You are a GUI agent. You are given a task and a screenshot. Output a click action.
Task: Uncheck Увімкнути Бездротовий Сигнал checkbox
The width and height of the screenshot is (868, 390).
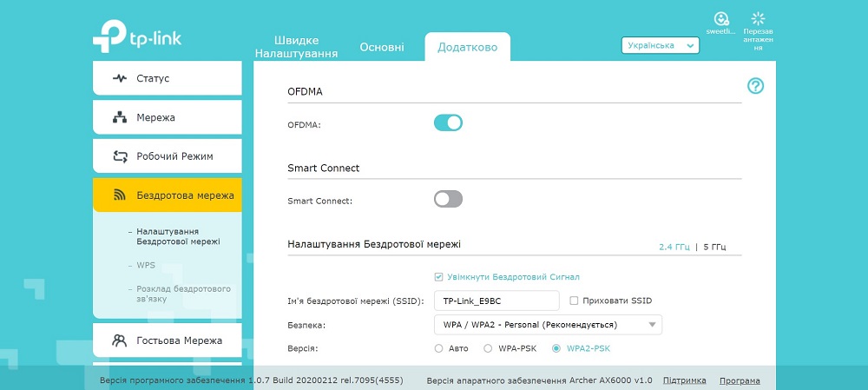point(439,276)
